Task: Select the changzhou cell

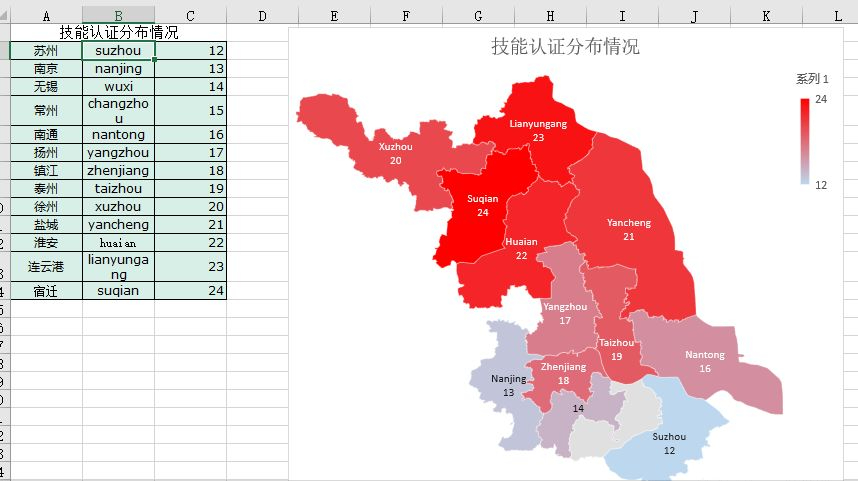Action: (118, 111)
